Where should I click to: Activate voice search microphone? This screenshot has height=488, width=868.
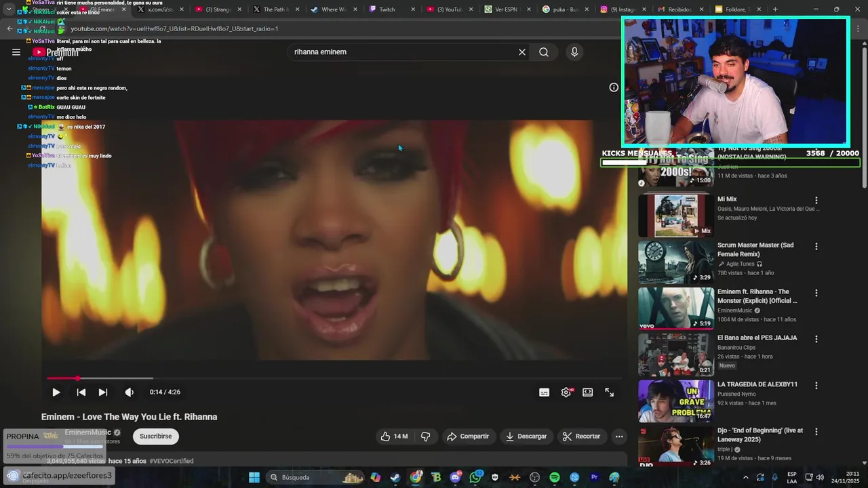574,52
